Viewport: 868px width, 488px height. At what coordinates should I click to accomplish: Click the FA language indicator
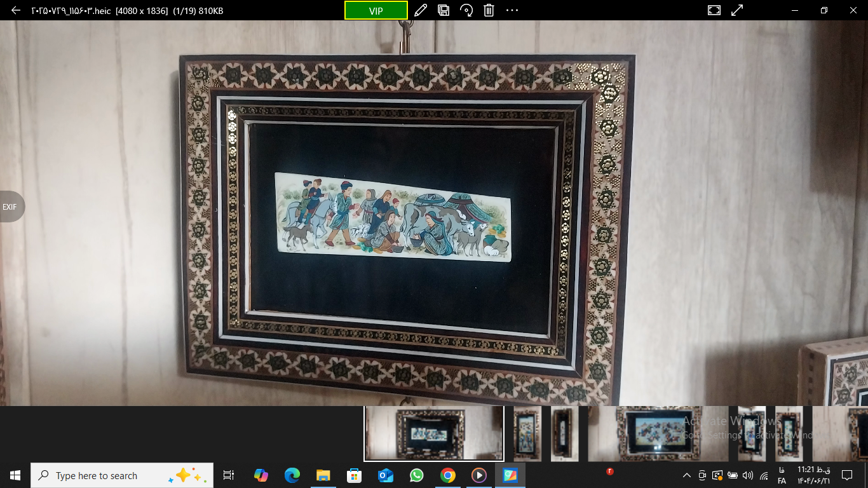(782, 475)
